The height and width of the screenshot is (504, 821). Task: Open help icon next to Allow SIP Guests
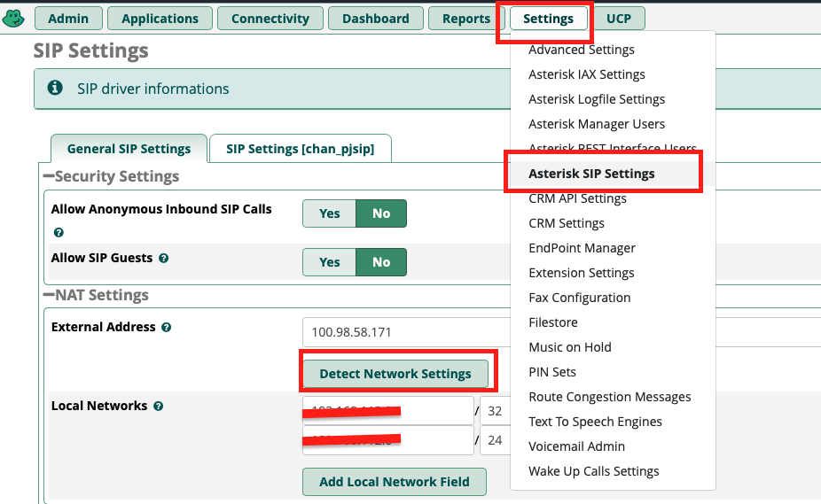click(163, 258)
